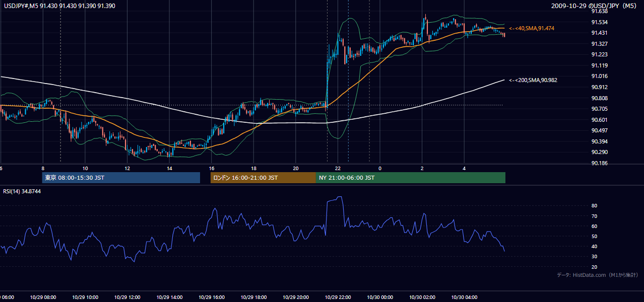Click price axis label 91.223
The image size is (644, 302).
click(599, 54)
